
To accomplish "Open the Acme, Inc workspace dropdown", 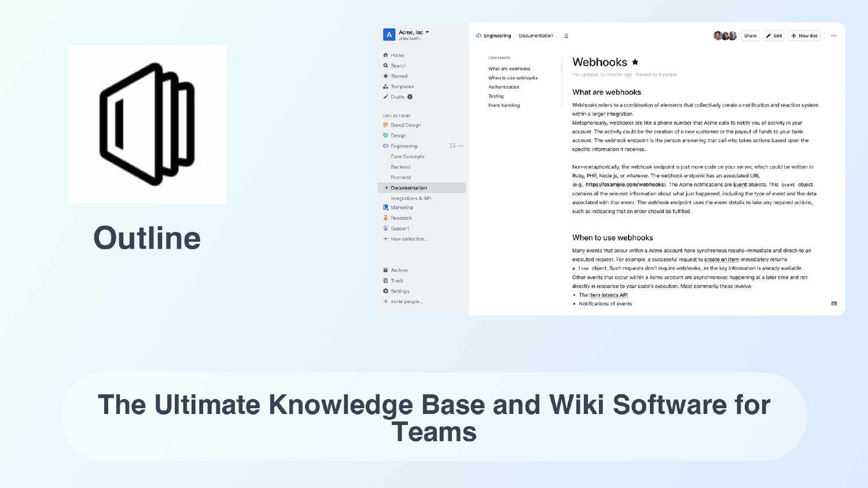I will [x=412, y=32].
